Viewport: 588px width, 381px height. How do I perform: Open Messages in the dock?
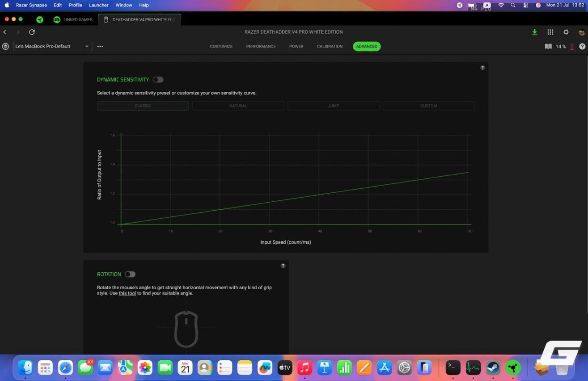[85, 367]
